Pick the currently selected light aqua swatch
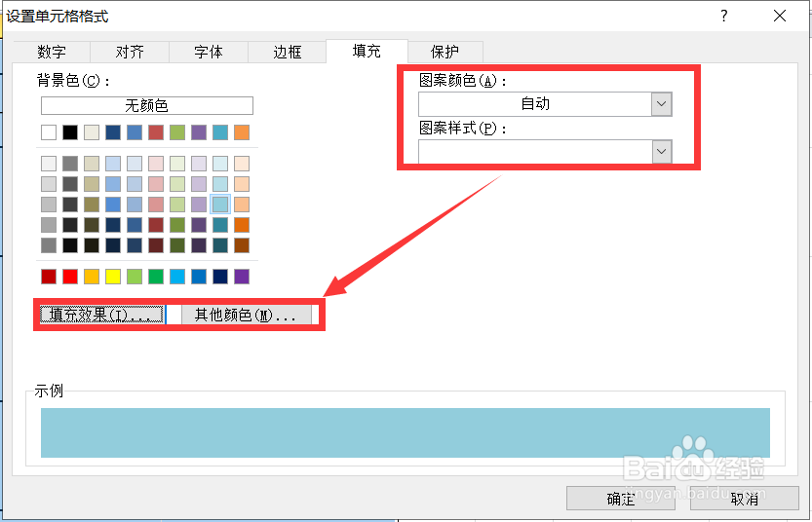Screen dimensions: 812x522 220,205
